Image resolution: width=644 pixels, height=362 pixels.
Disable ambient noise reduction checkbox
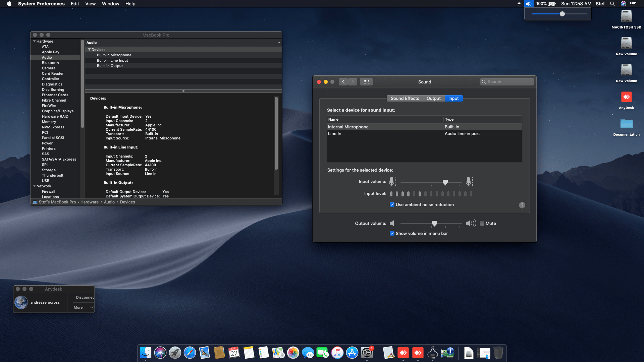click(392, 204)
